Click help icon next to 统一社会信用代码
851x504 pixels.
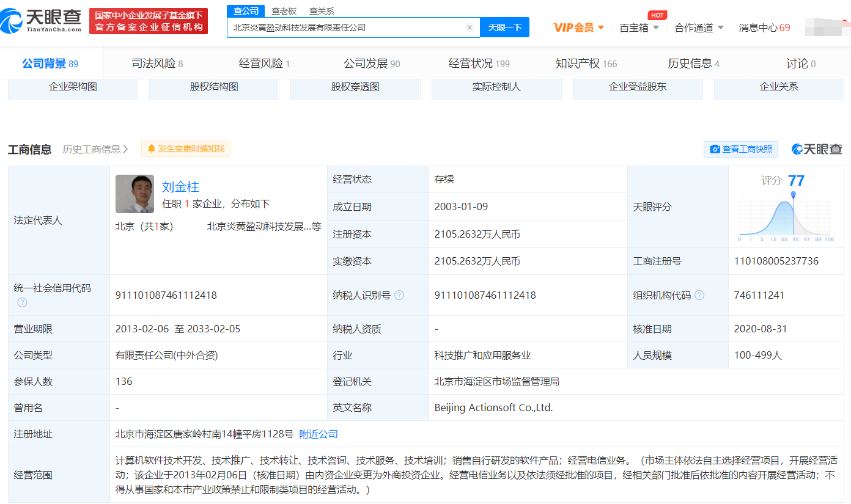[x=22, y=302]
